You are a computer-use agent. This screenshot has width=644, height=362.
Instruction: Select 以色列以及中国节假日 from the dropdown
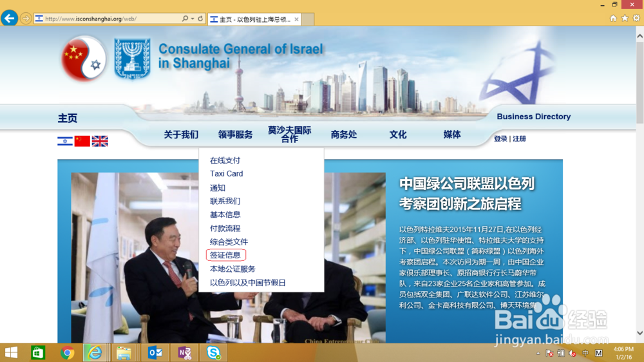pyautogui.click(x=248, y=283)
